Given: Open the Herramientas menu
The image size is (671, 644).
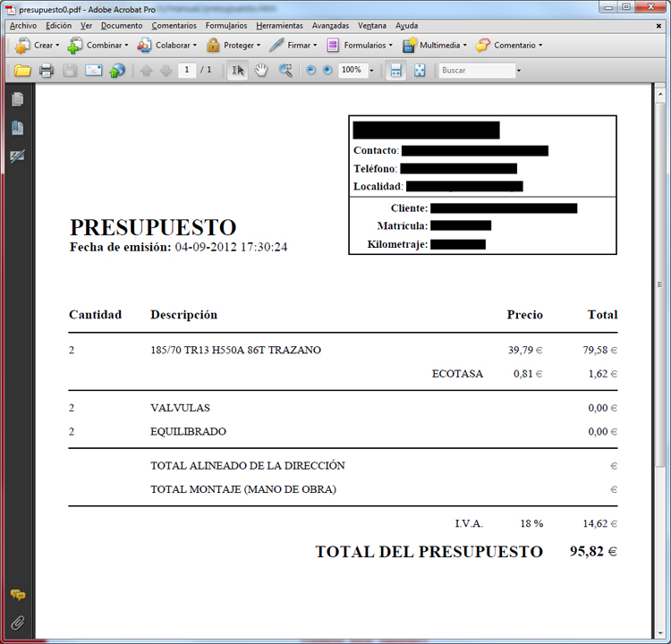Looking at the screenshot, I should [279, 26].
